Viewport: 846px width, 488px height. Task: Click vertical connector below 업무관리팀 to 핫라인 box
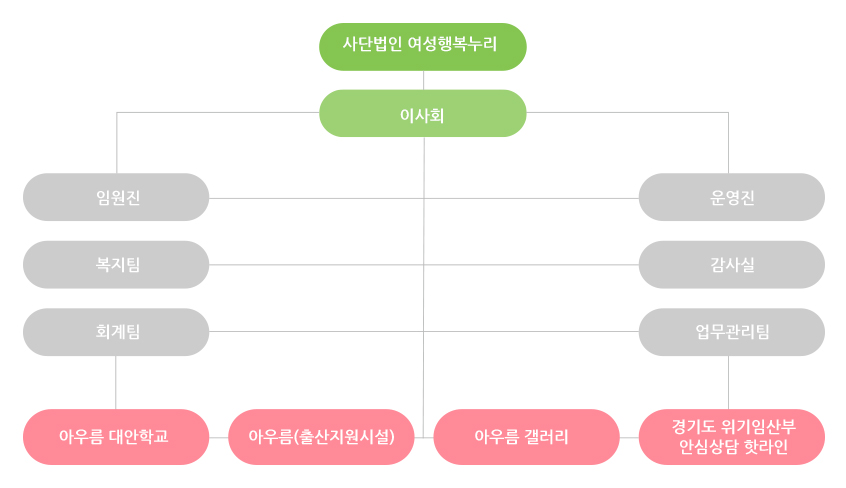(728, 382)
